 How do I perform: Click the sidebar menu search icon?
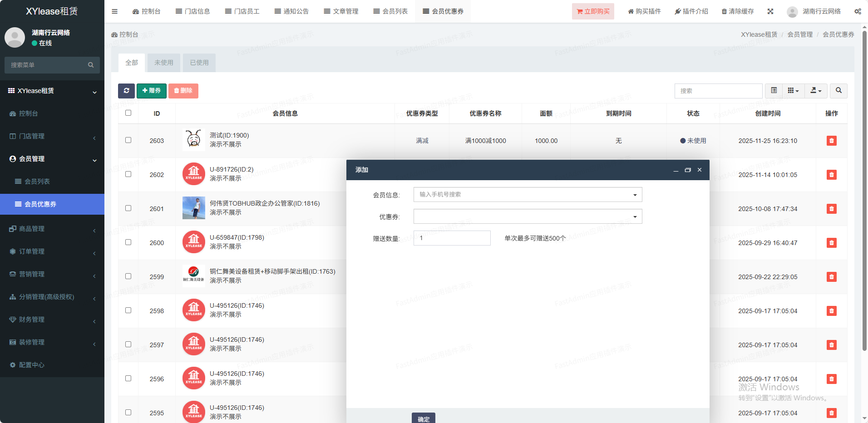[91, 65]
